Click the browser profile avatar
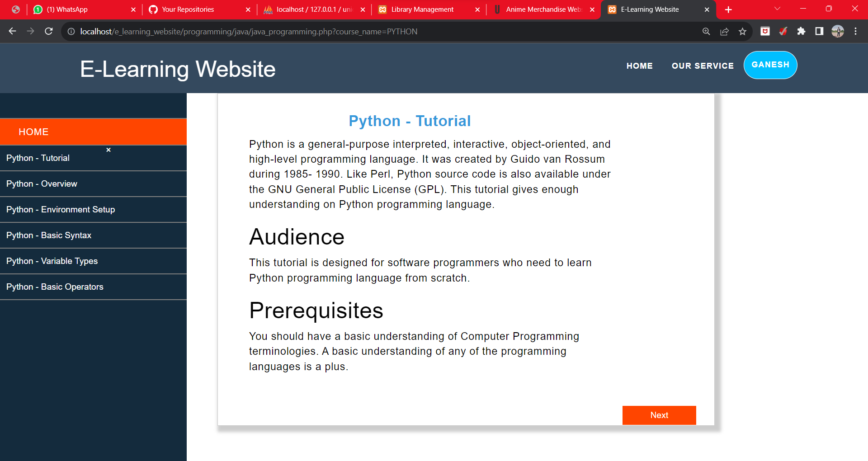The image size is (868, 461). pyautogui.click(x=838, y=32)
